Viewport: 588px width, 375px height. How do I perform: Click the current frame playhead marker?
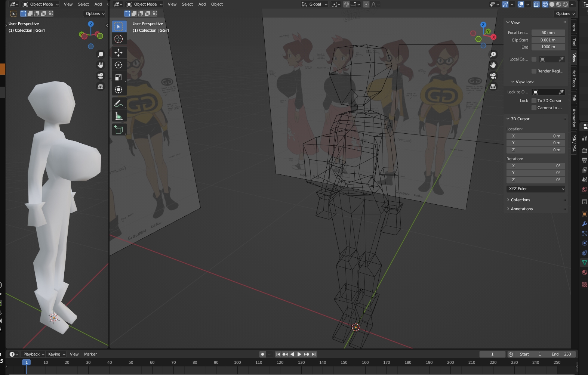(26, 362)
